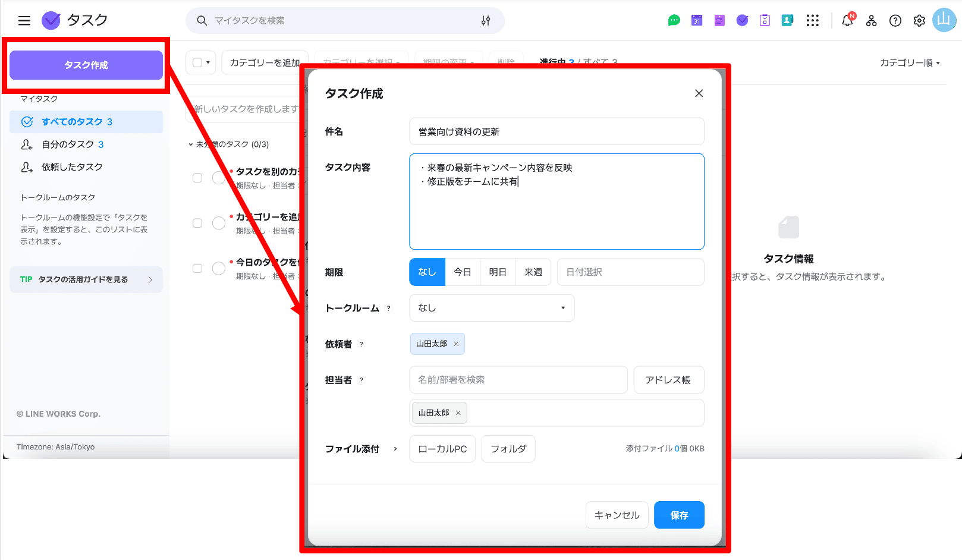Open the search filter options icon
962x560 pixels.
pyautogui.click(x=485, y=20)
